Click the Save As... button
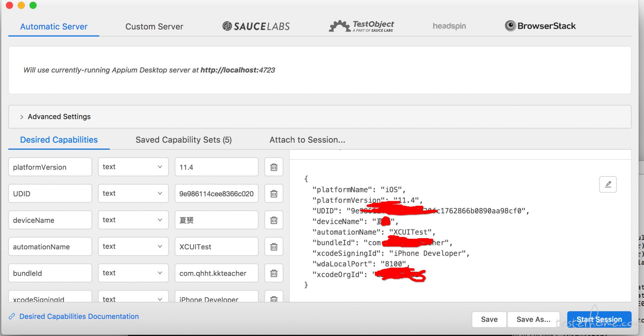This screenshot has height=336, width=644. (533, 319)
